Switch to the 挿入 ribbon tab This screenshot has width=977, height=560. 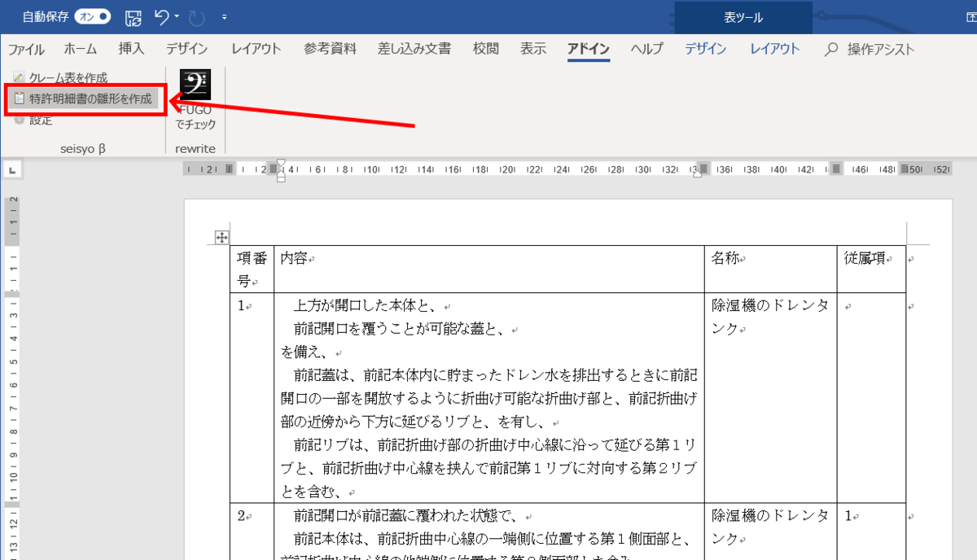pos(131,49)
